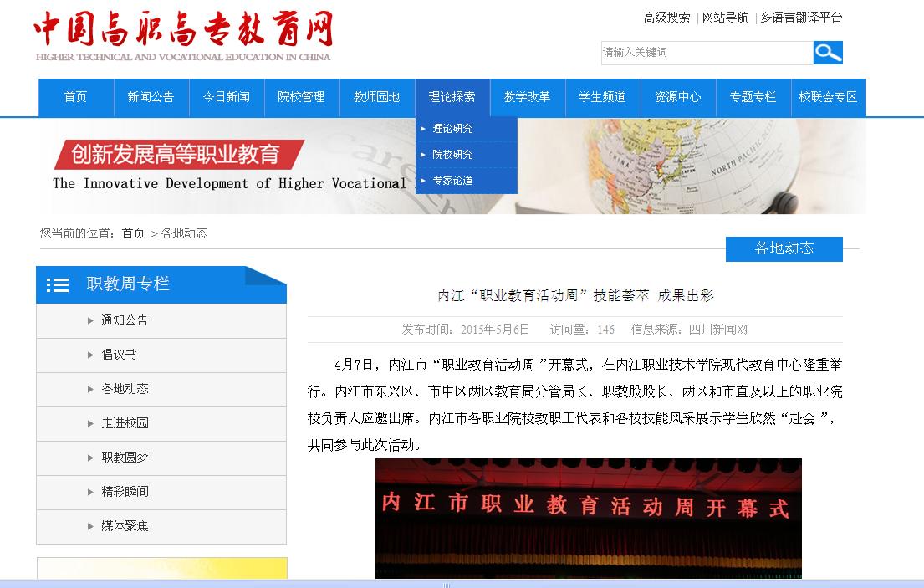The width and height of the screenshot is (924, 588).
Task: Focus the keyword search input field
Action: tap(707, 53)
